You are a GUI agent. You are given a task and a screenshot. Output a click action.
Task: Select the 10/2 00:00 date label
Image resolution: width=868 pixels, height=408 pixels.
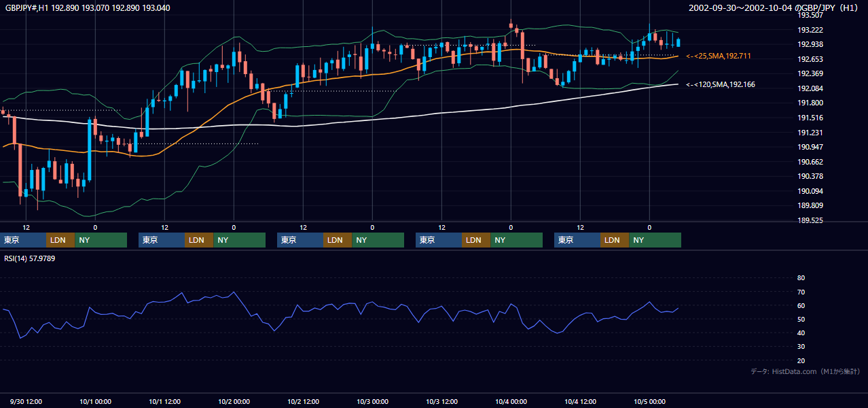click(234, 402)
